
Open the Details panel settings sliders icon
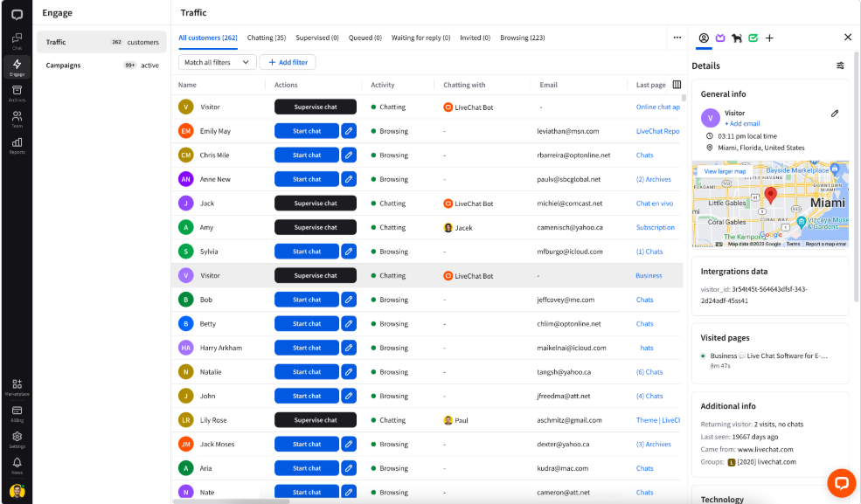click(840, 66)
